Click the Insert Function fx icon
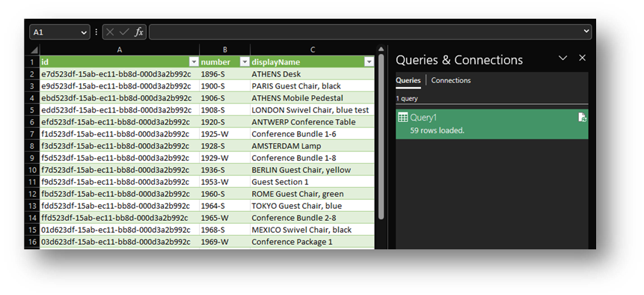 [x=139, y=32]
